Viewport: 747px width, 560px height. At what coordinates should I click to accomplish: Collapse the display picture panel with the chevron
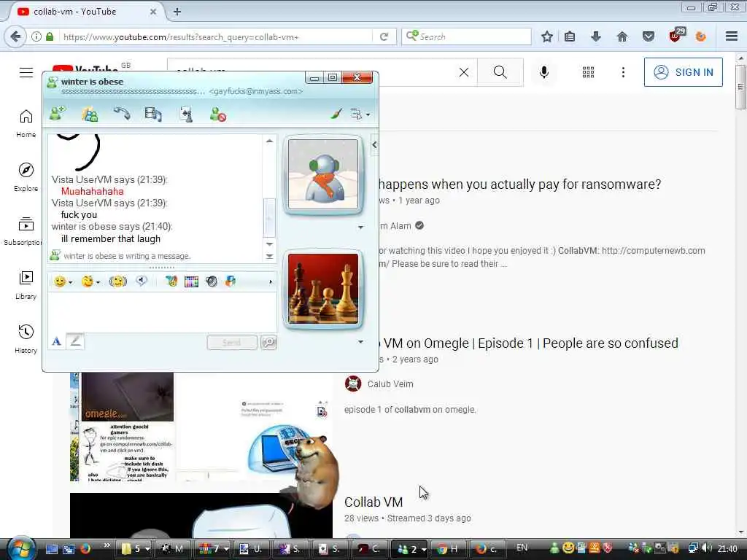tap(374, 145)
